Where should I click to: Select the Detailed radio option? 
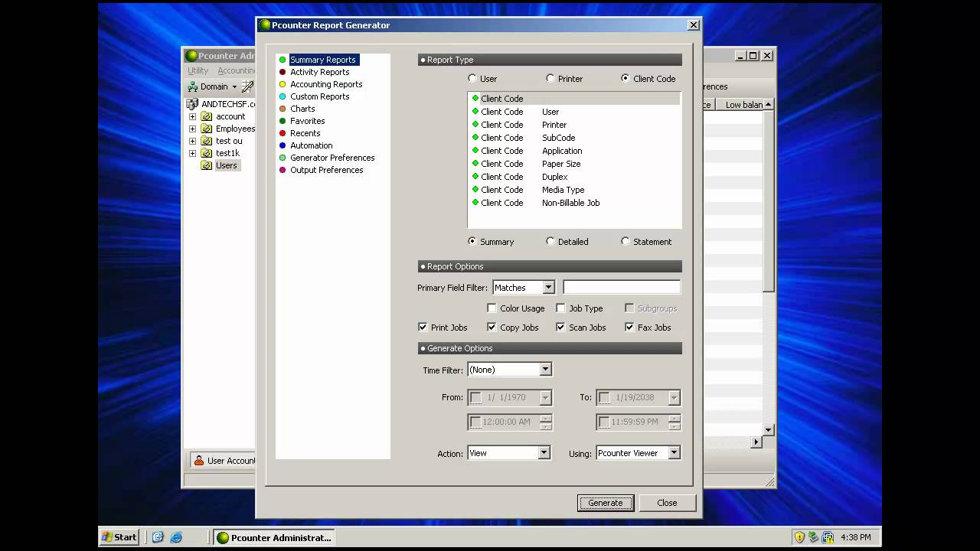[x=550, y=241]
